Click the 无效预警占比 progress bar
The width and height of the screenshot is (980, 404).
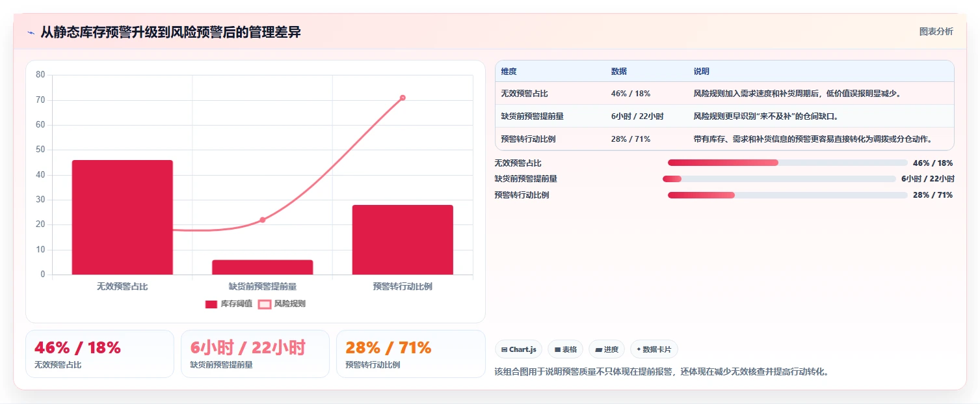pyautogui.click(x=788, y=163)
